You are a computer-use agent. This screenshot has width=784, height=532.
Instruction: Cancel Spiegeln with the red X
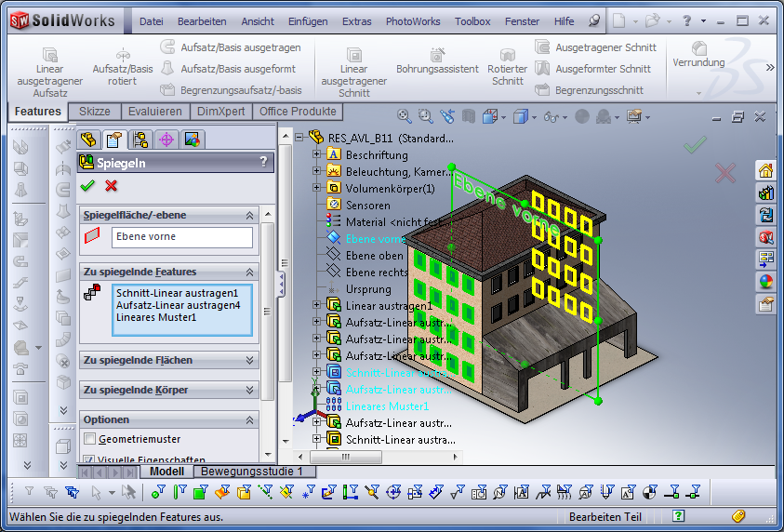pyautogui.click(x=112, y=186)
